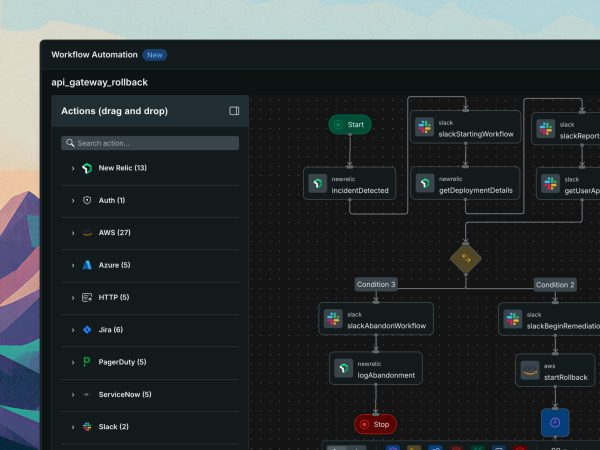Click Slack icon on slackBeginRemediation node

513,319
